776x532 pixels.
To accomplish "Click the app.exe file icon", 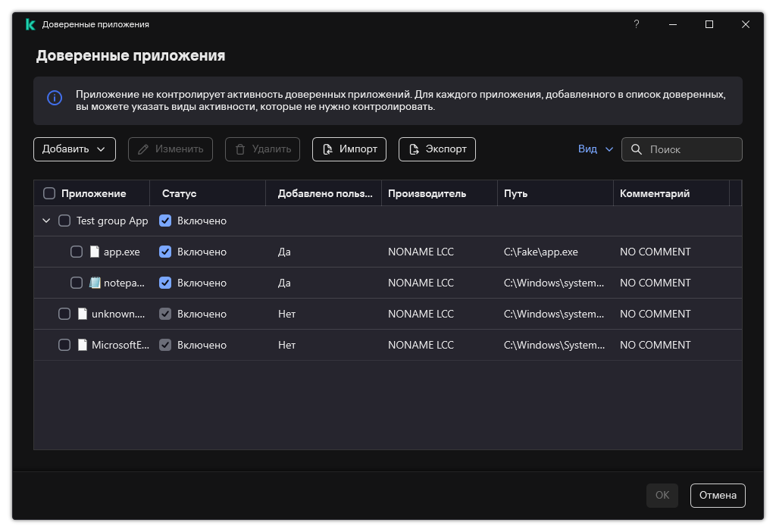I will tap(95, 252).
